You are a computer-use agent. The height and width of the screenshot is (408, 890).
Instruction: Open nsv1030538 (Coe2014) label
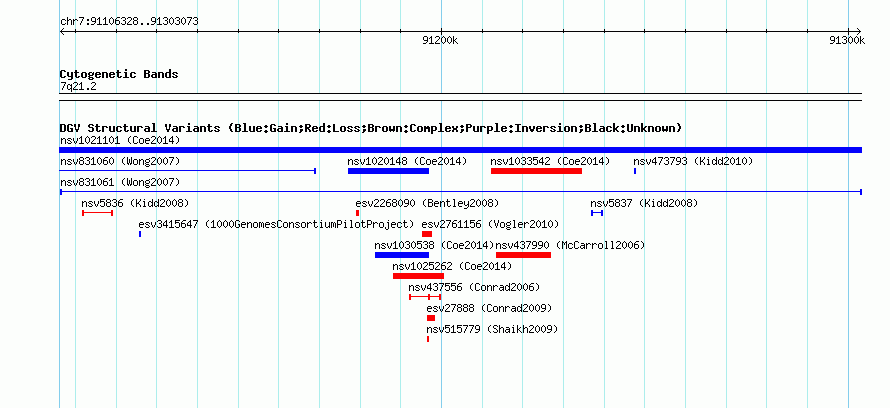pos(434,246)
